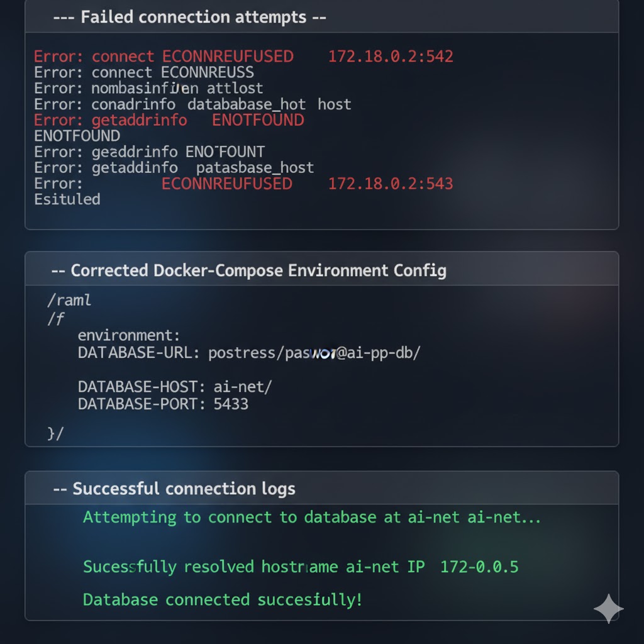Click the DATABASE-HOST ai-net/ line
This screenshot has width=644, height=644.
pyautogui.click(x=174, y=387)
